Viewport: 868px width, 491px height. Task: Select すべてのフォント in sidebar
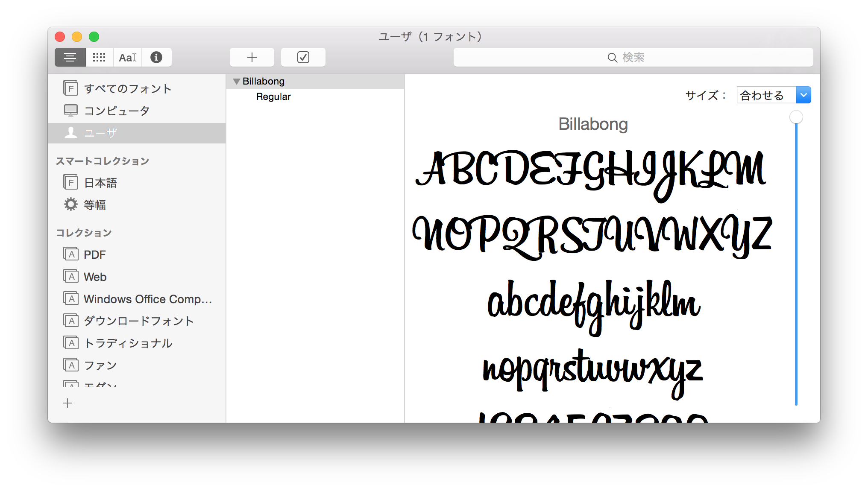(128, 88)
